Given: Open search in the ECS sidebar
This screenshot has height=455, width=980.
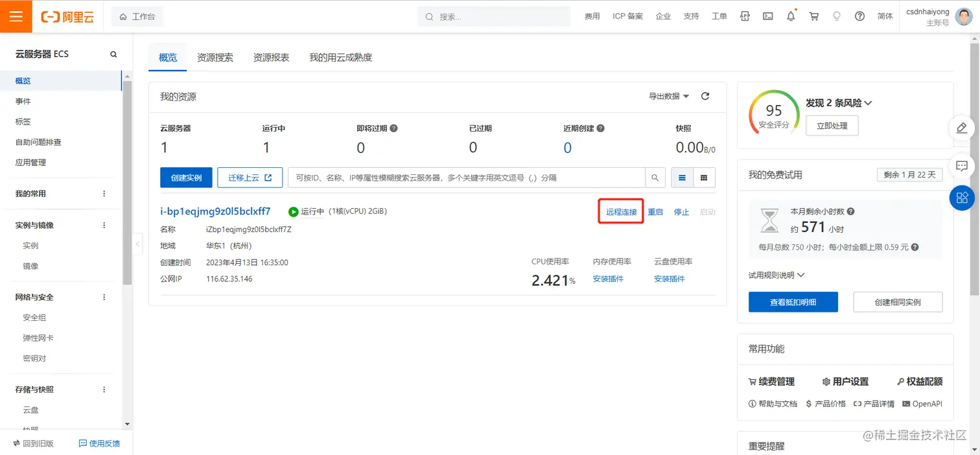Looking at the screenshot, I should [113, 54].
